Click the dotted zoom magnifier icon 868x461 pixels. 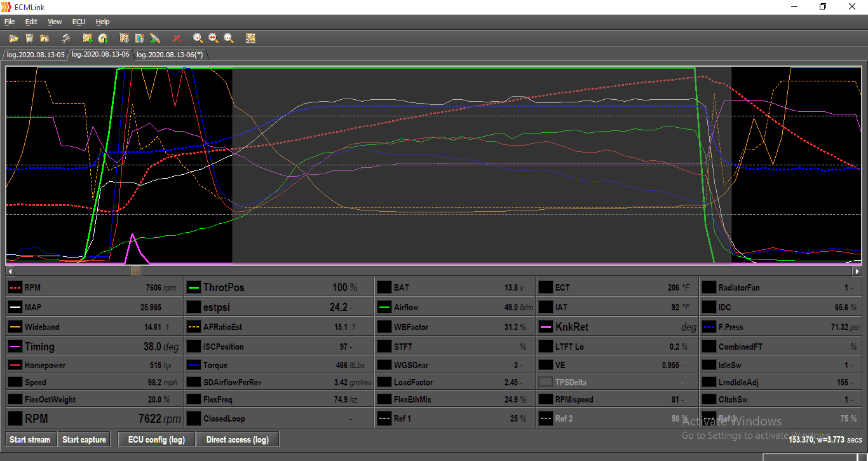click(229, 38)
